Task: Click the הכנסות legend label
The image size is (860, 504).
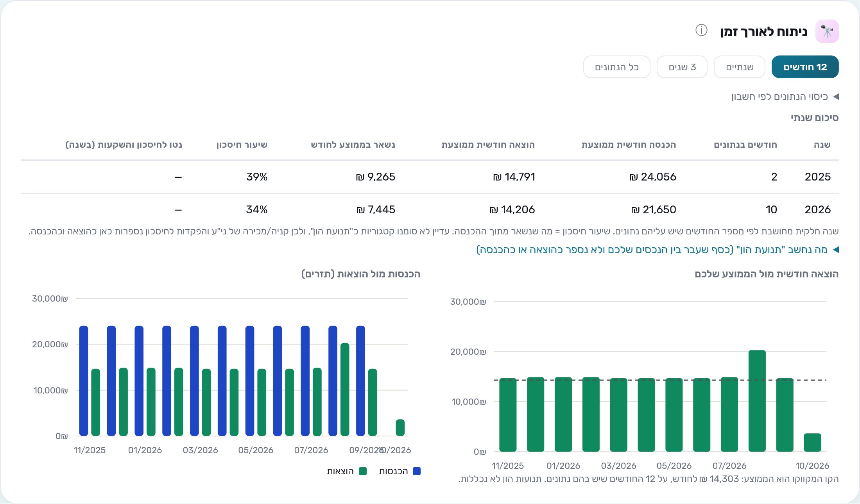Action: click(394, 471)
